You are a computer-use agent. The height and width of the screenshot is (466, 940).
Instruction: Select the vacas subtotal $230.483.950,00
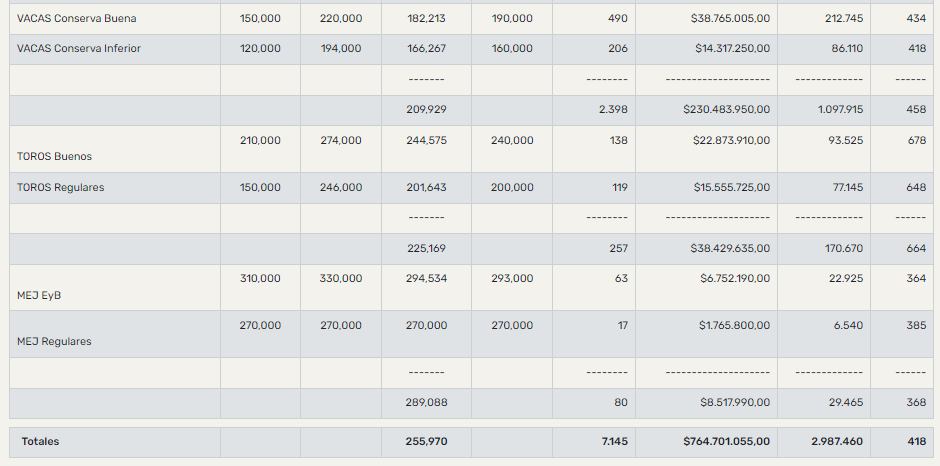pyautogui.click(x=718, y=110)
